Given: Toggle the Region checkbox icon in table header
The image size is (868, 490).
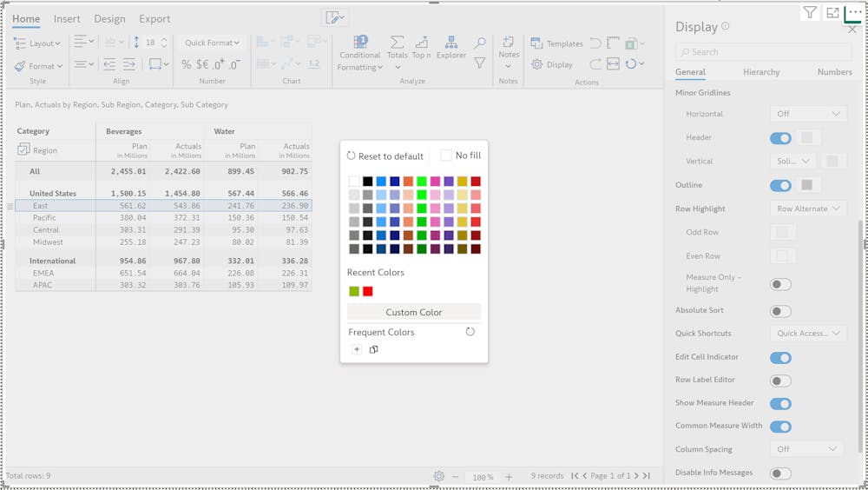Looking at the screenshot, I should (x=23, y=149).
